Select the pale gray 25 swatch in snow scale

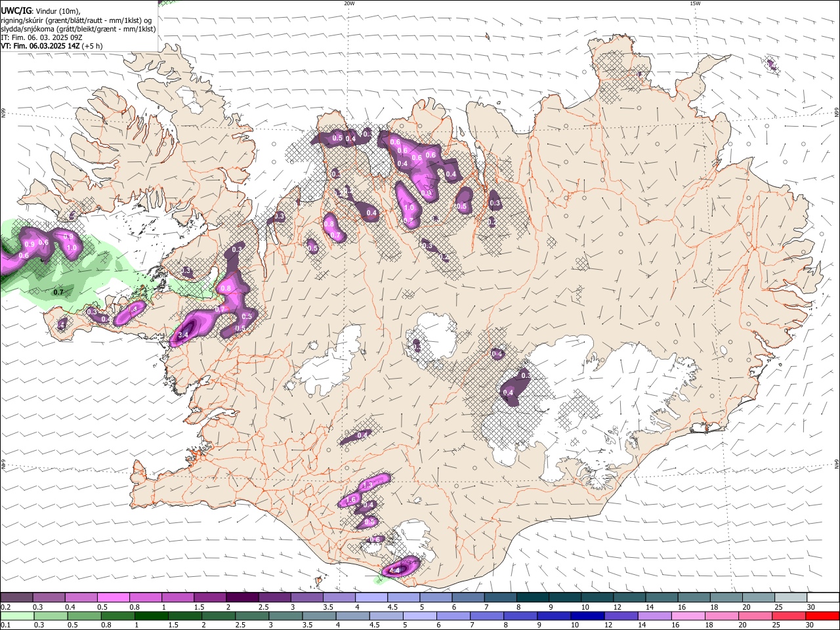[791, 598]
